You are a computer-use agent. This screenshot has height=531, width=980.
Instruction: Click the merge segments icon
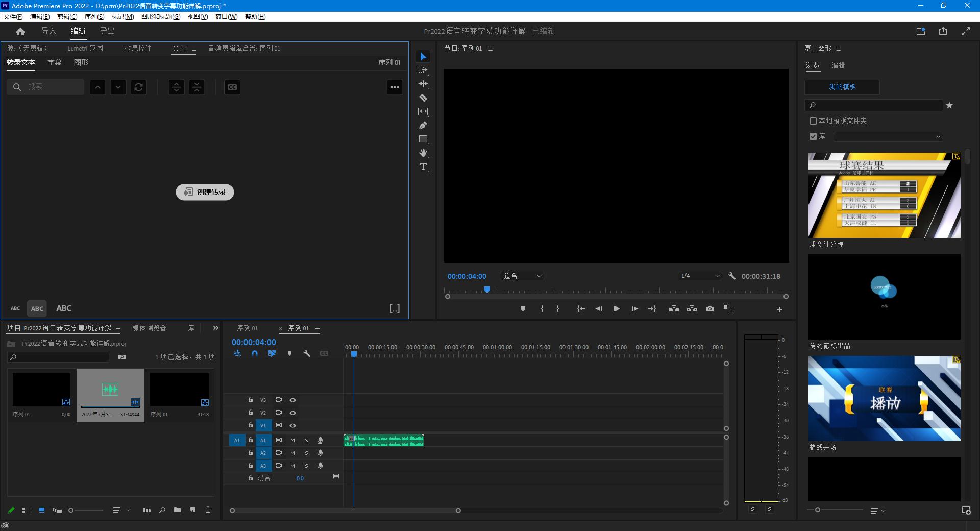(x=197, y=87)
